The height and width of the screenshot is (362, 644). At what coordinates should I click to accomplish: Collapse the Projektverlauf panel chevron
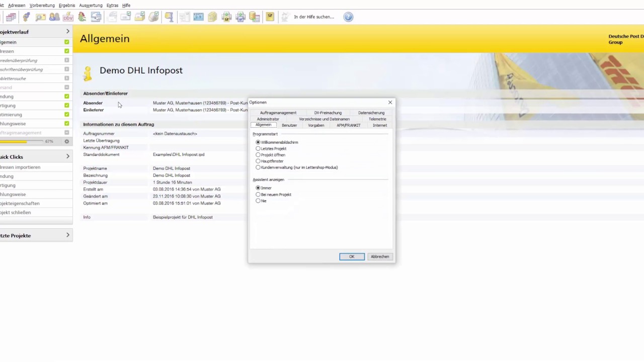(68, 32)
